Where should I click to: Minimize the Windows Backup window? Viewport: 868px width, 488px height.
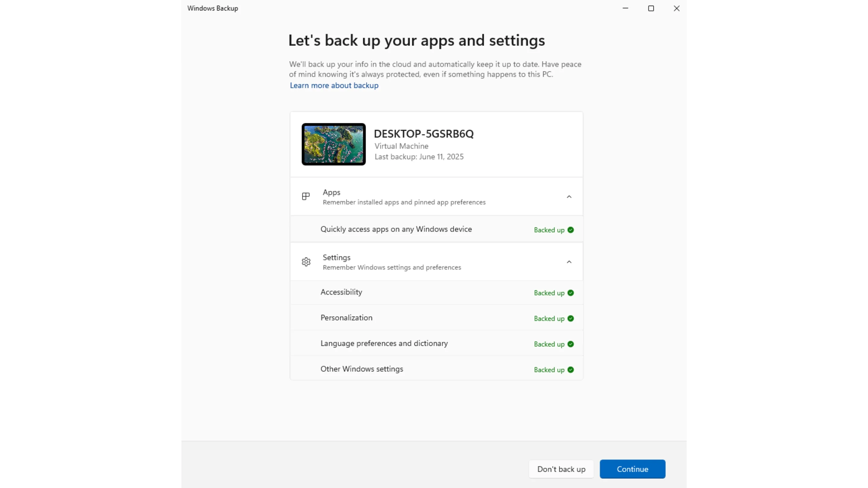pyautogui.click(x=625, y=8)
